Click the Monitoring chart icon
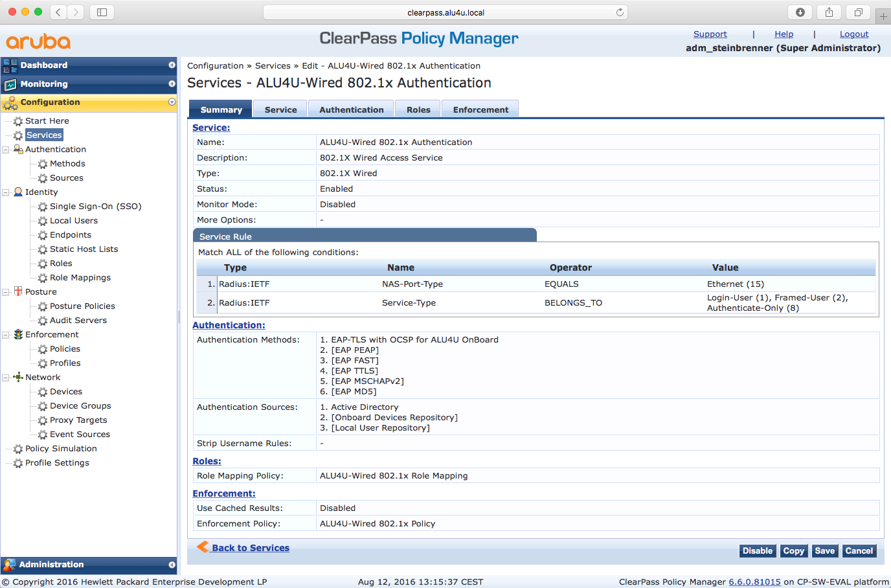Viewport: 891px width, 588px height. tap(10, 84)
